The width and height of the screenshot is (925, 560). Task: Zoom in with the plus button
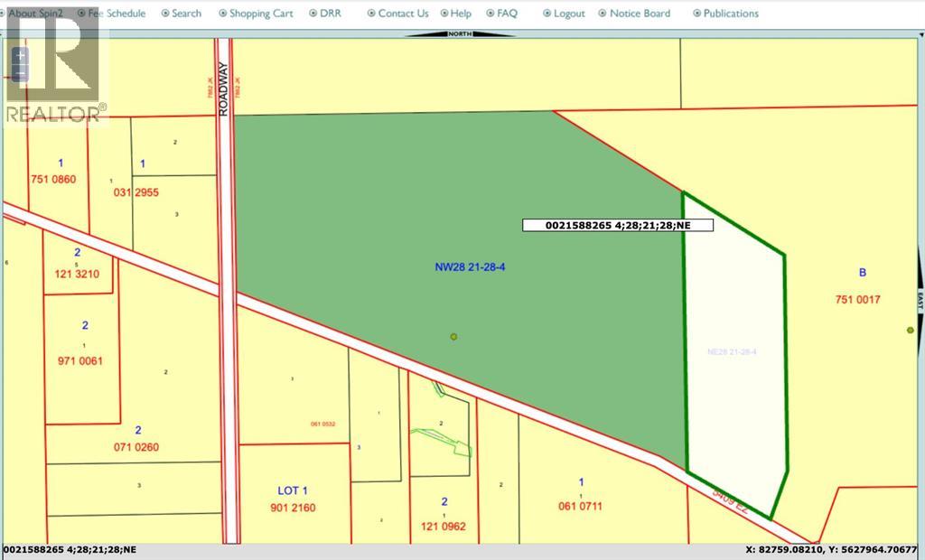click(x=20, y=55)
